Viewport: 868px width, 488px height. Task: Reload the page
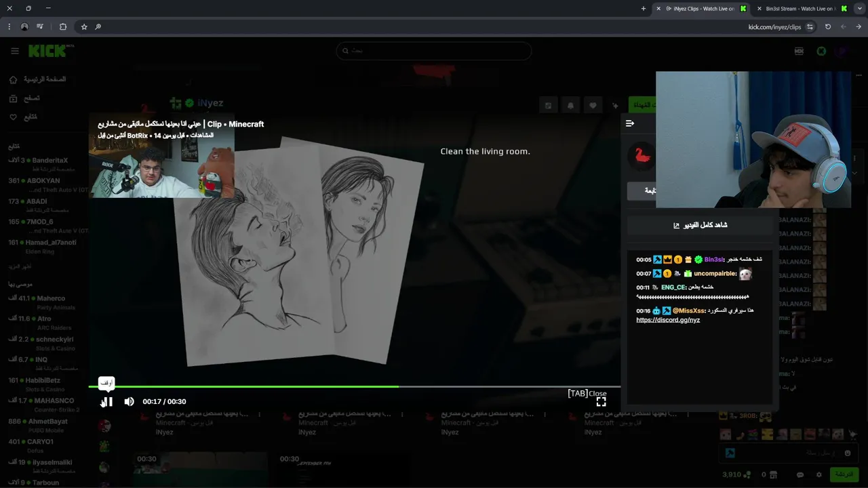(828, 27)
